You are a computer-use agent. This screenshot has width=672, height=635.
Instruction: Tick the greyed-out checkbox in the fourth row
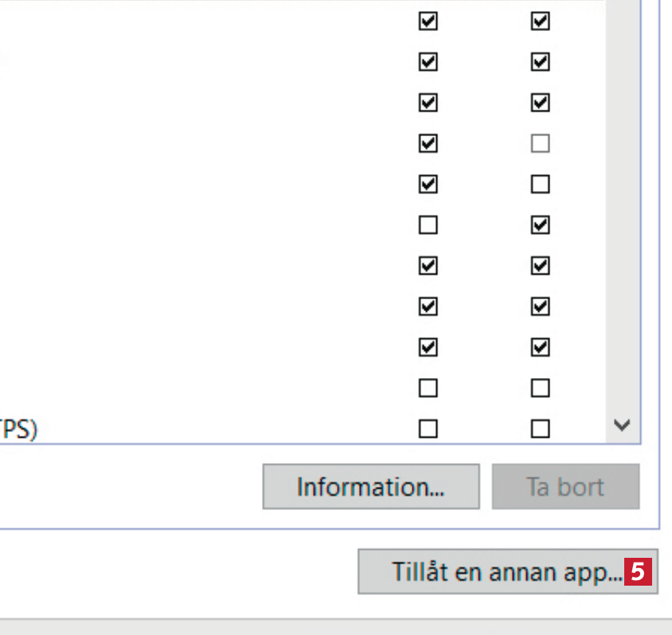[x=540, y=144]
